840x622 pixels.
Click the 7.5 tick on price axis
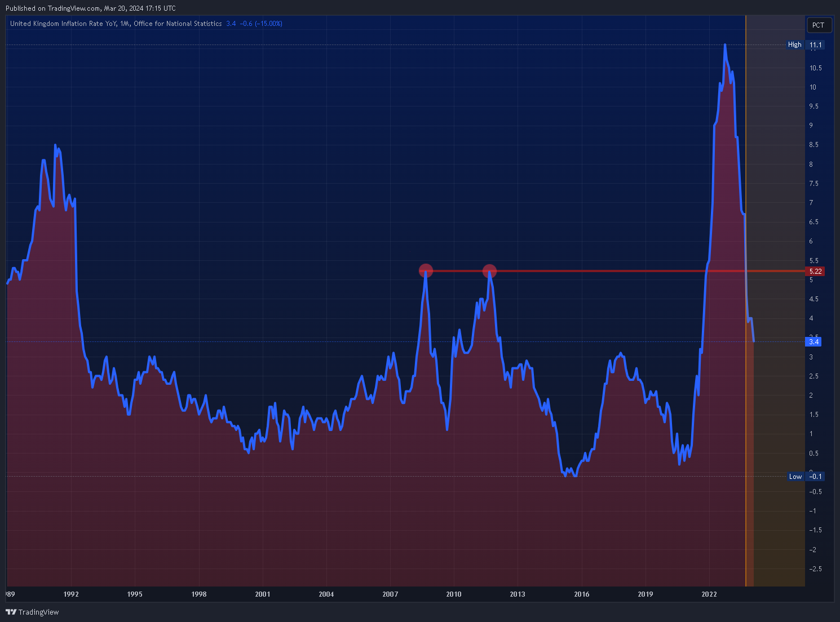click(x=815, y=184)
